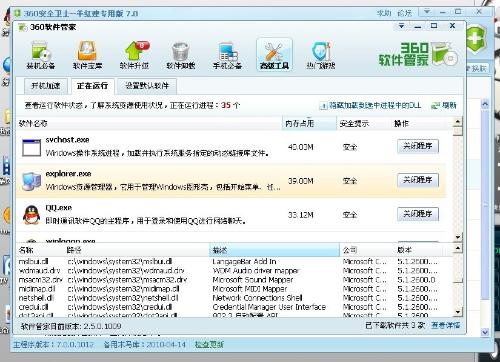Click 论坛 in 360安全卫士 title bar
The height and width of the screenshot is (362, 500).
404,13
